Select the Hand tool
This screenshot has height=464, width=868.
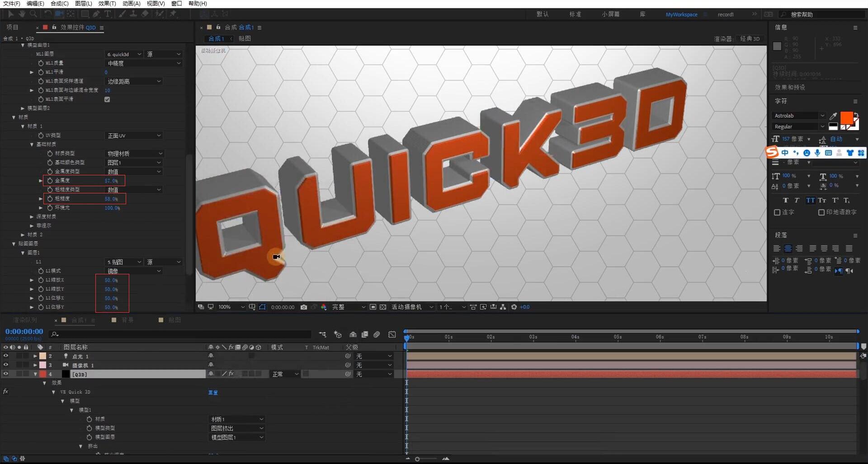(22, 14)
